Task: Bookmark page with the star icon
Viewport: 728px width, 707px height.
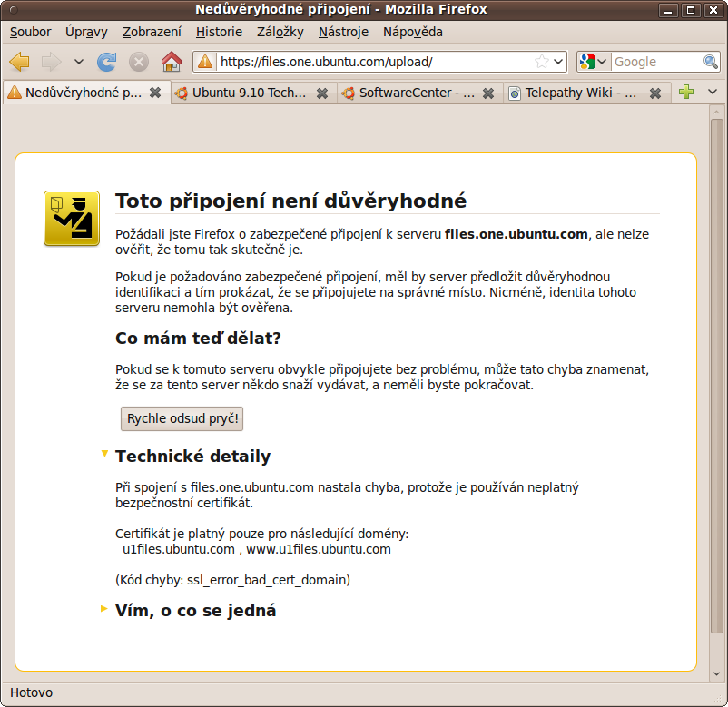Action: point(541,62)
